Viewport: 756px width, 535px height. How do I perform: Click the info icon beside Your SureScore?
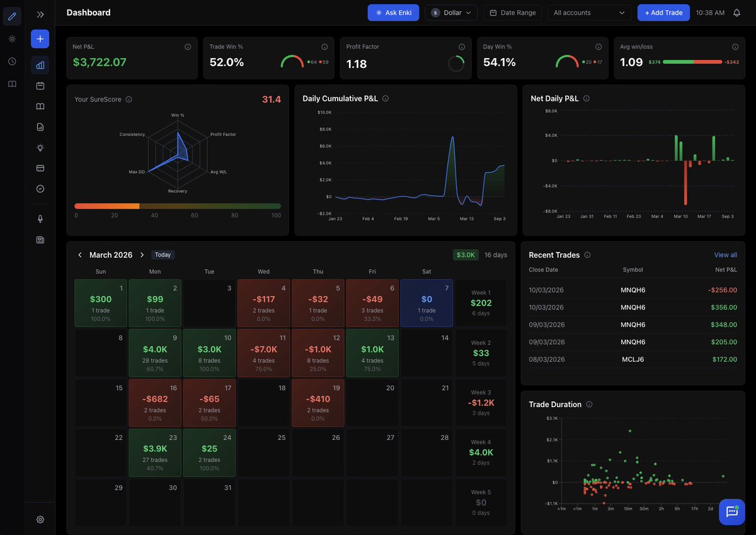(x=129, y=99)
